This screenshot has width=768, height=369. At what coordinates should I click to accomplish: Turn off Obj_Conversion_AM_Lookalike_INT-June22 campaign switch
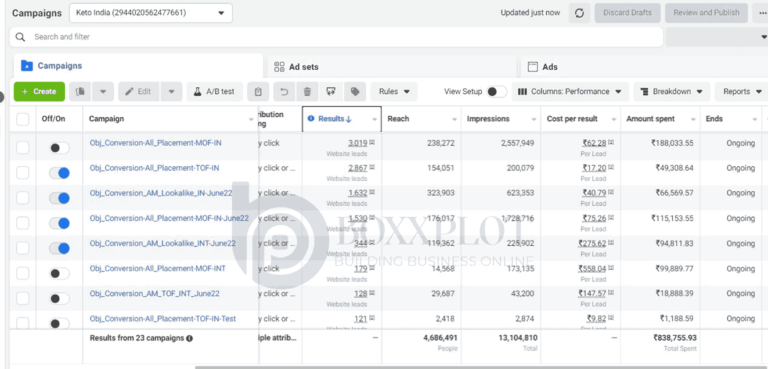pos(59,248)
